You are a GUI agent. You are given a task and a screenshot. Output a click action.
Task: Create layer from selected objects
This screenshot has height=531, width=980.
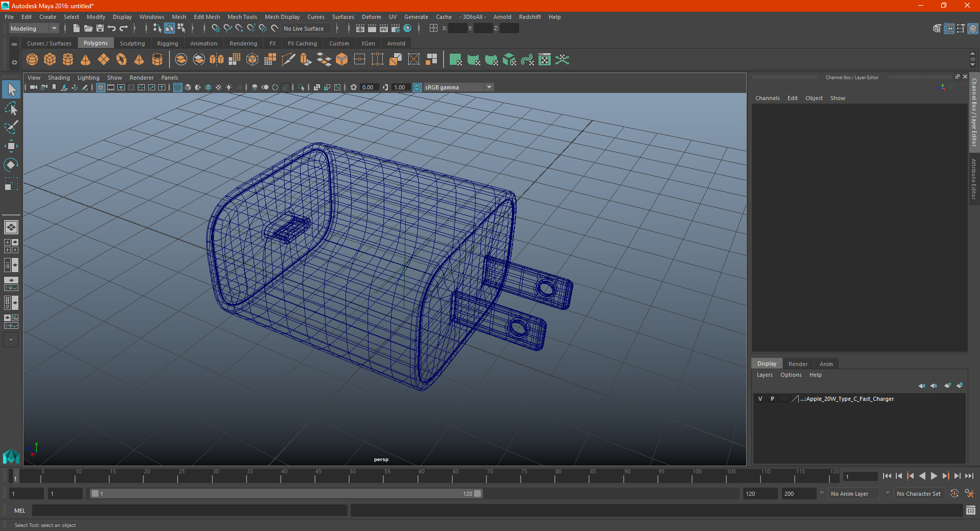coord(960,385)
